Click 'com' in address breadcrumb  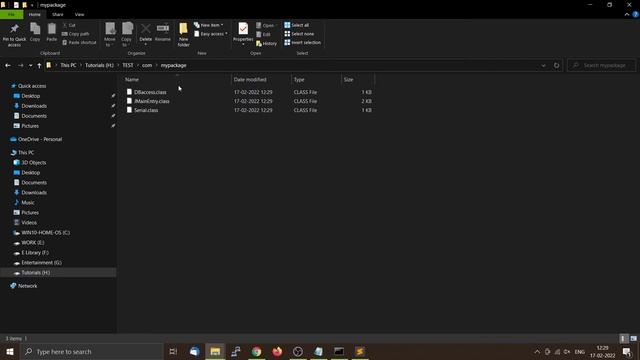[147, 65]
